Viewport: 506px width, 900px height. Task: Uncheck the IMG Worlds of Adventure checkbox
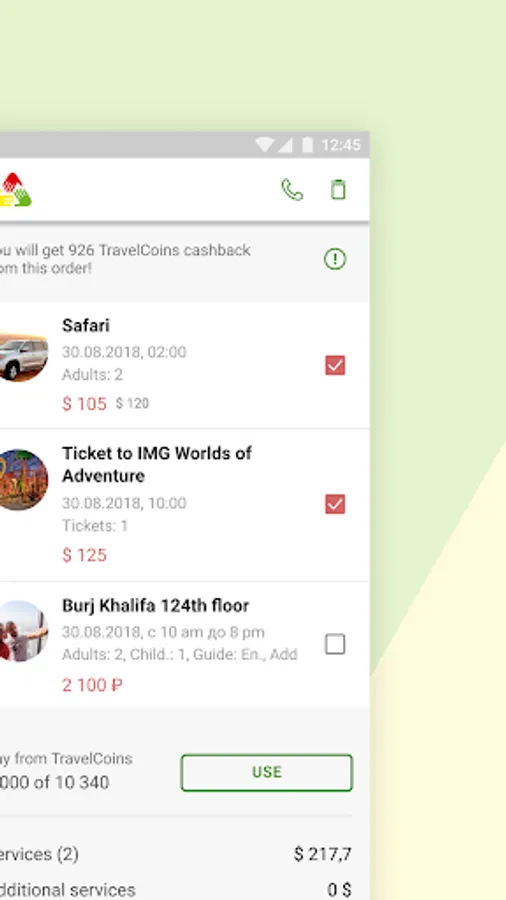335,504
